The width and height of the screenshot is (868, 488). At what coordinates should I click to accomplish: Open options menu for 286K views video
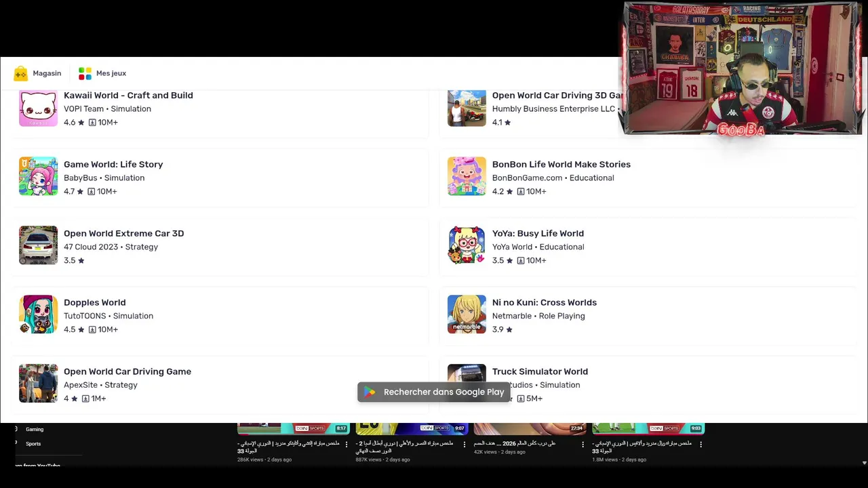tap(347, 445)
